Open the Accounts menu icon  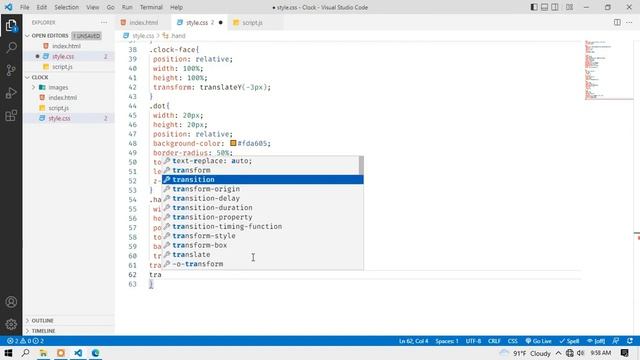click(11, 302)
